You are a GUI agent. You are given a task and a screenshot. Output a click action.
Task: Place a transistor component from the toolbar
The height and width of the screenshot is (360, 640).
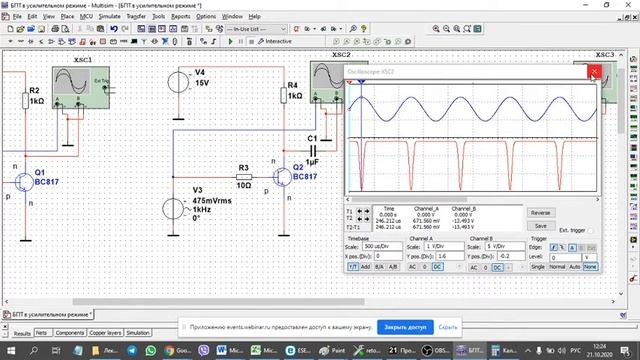(x=41, y=41)
